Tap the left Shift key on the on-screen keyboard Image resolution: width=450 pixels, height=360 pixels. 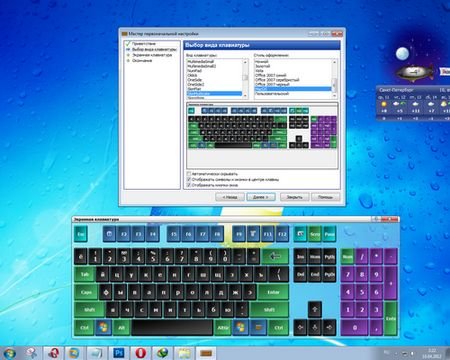(x=89, y=310)
